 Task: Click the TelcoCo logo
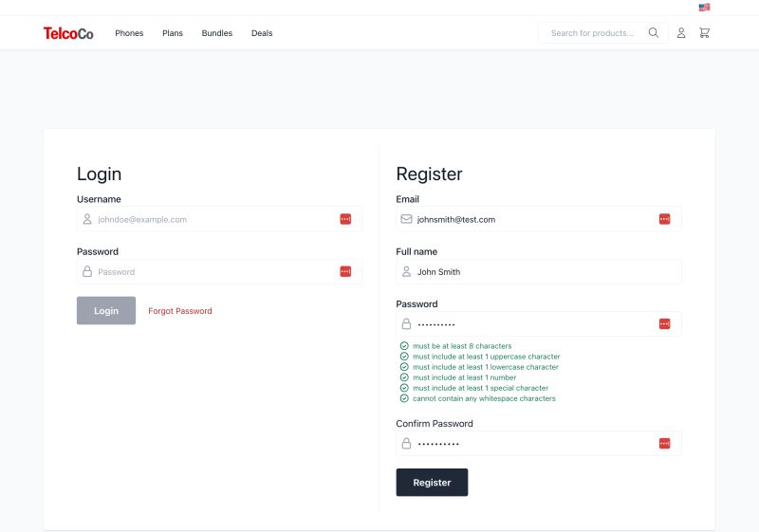(x=68, y=33)
